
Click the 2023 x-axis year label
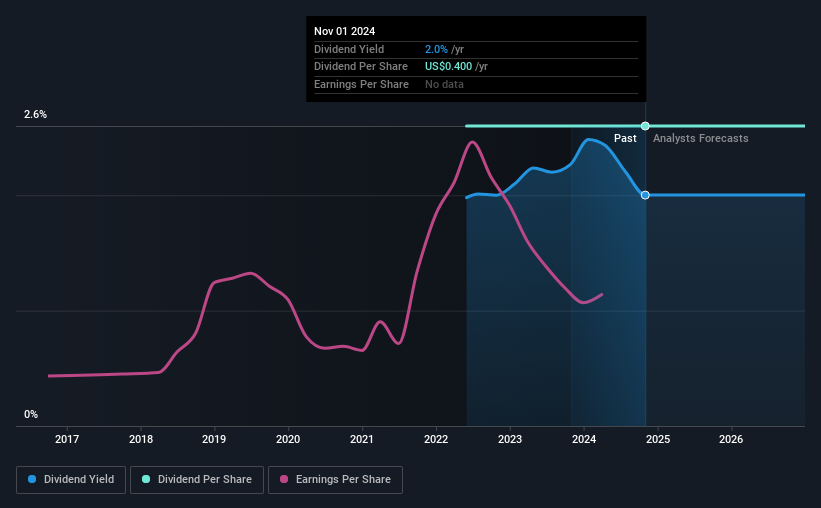coord(510,439)
